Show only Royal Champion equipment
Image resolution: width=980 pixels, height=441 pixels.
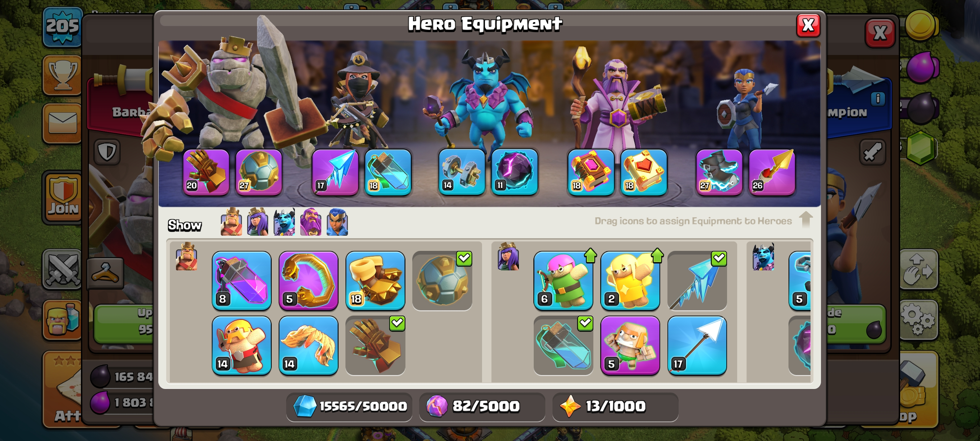tap(337, 222)
